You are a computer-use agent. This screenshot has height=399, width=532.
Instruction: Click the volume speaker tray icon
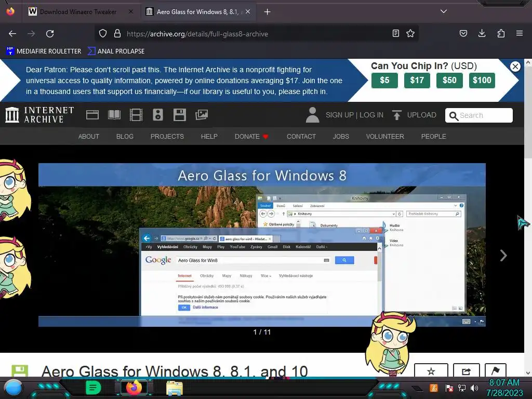coord(474,388)
